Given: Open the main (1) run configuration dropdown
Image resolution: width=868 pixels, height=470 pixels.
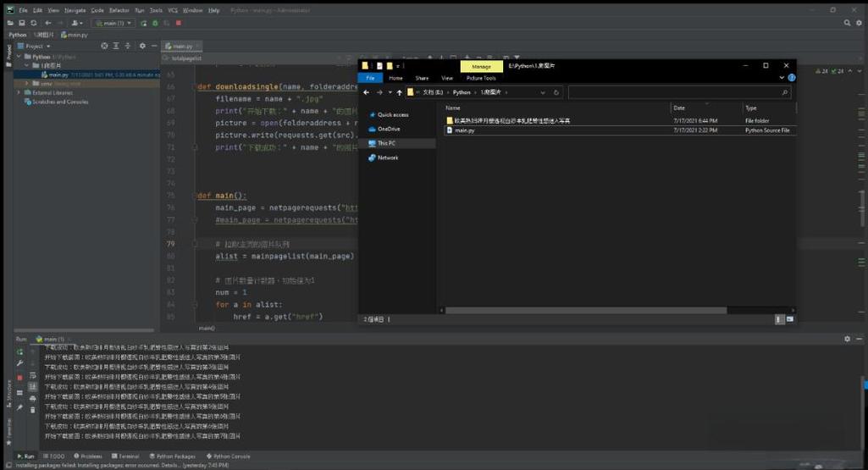Looking at the screenshot, I should (x=113, y=23).
